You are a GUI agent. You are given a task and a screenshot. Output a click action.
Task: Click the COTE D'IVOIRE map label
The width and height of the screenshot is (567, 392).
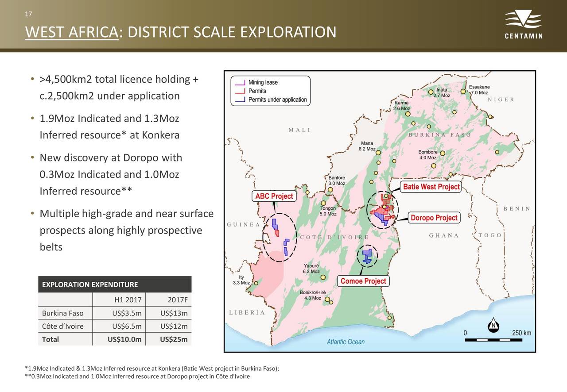click(334, 238)
